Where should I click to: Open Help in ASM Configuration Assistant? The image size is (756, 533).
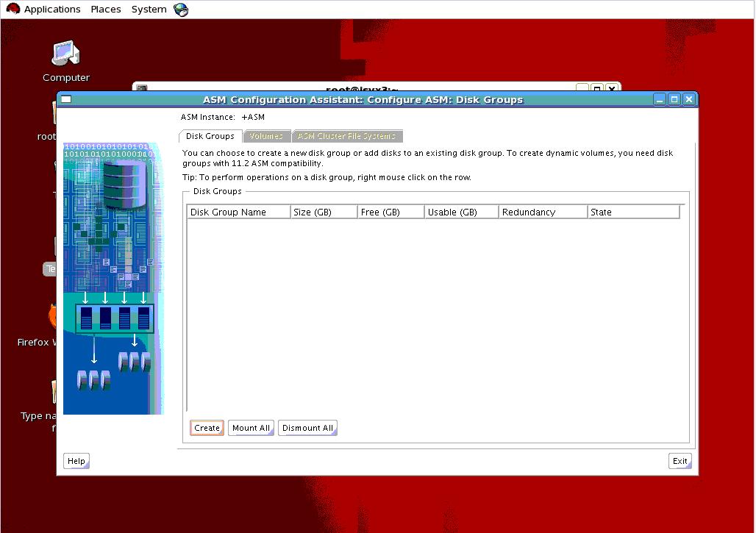(x=76, y=461)
